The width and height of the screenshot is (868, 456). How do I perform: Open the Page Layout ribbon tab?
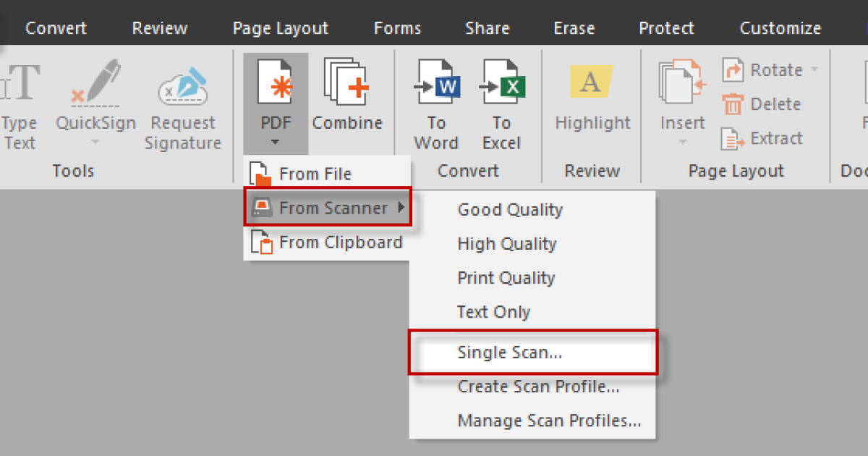coord(280,28)
